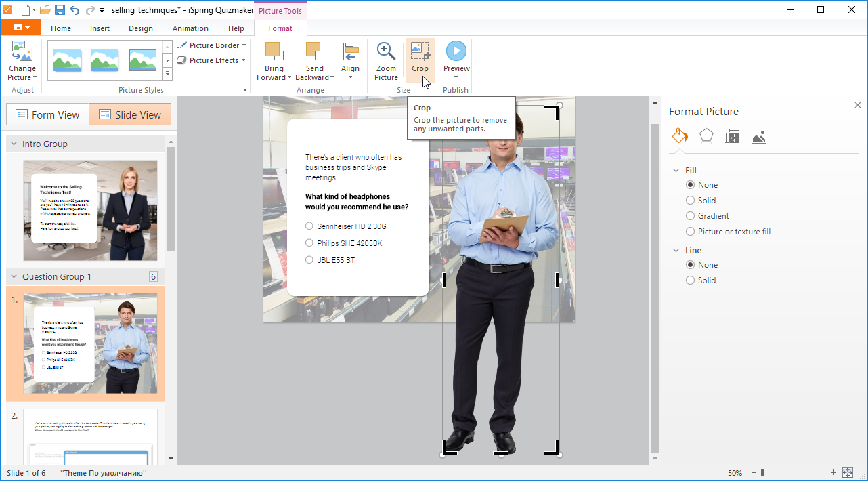Select the Fill & Line bucket icon
This screenshot has width=868, height=481.
(680, 135)
